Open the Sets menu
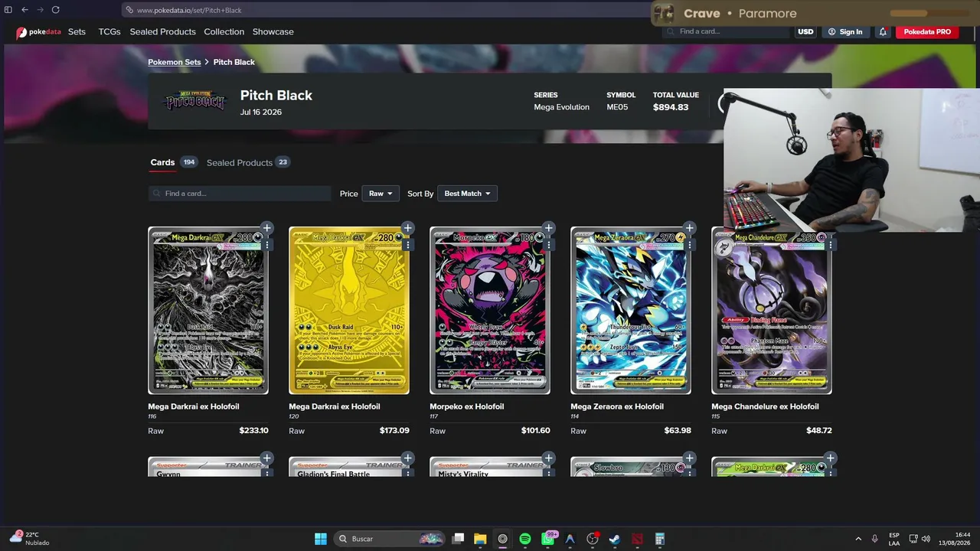980x551 pixels. coord(77,31)
